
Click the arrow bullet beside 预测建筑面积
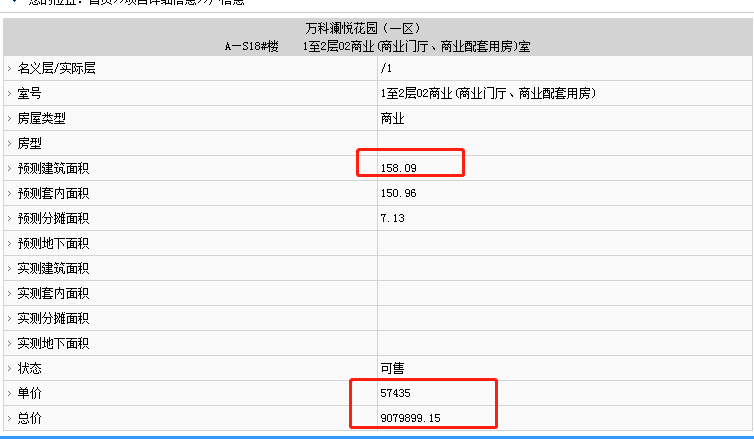coord(9,169)
